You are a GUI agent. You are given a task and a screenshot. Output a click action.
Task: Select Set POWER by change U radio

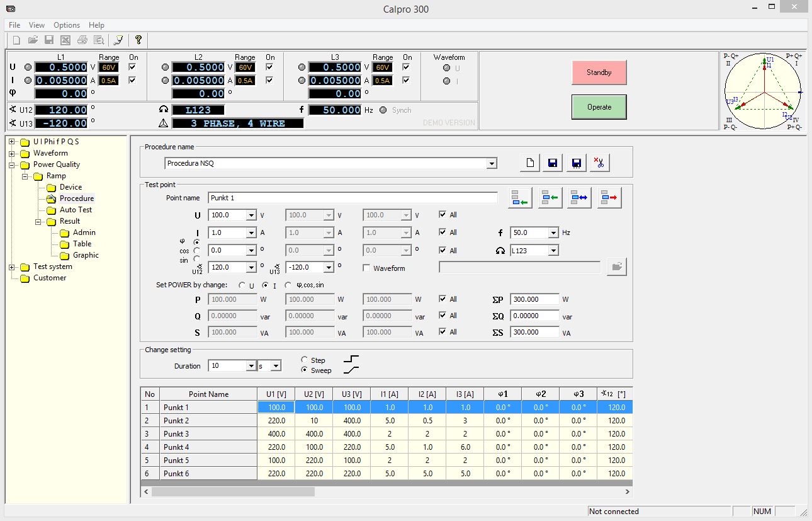click(242, 285)
